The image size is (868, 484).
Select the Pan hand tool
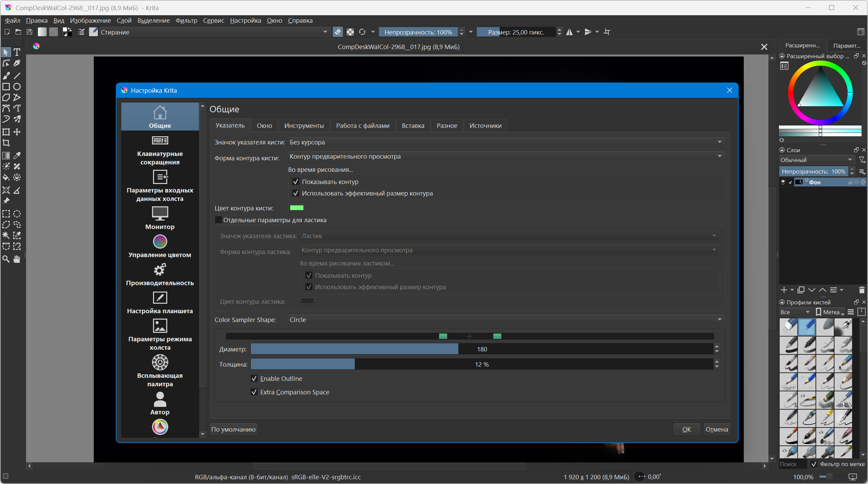17,259
